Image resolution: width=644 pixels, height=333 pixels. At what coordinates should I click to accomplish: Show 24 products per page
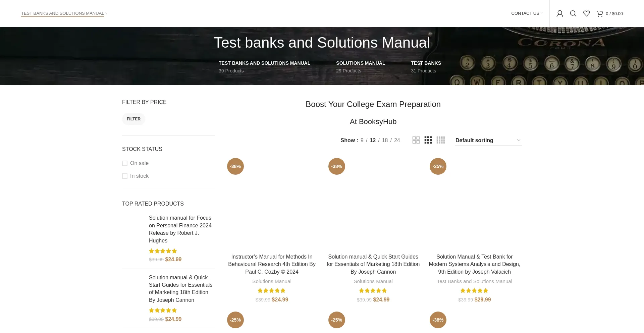(x=397, y=140)
